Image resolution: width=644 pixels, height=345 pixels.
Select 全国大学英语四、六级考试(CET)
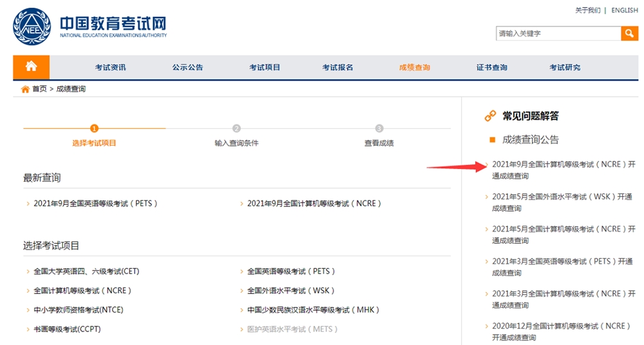coord(86,271)
